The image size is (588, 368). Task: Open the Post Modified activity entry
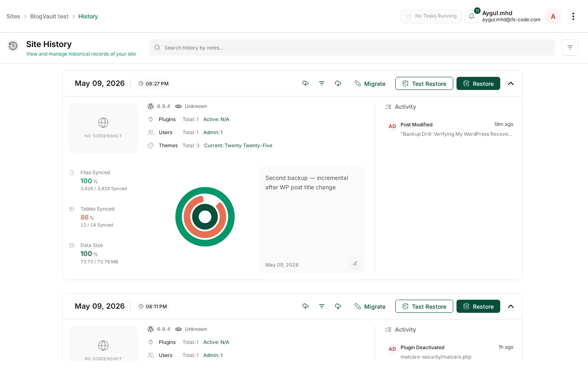[x=451, y=129]
